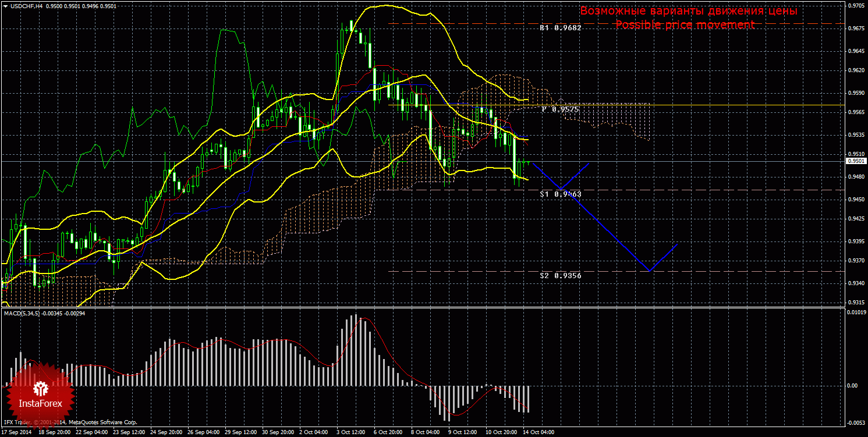868x437 pixels.
Task: Click the 14 Oct 04:00 time label
Action: [x=539, y=432]
